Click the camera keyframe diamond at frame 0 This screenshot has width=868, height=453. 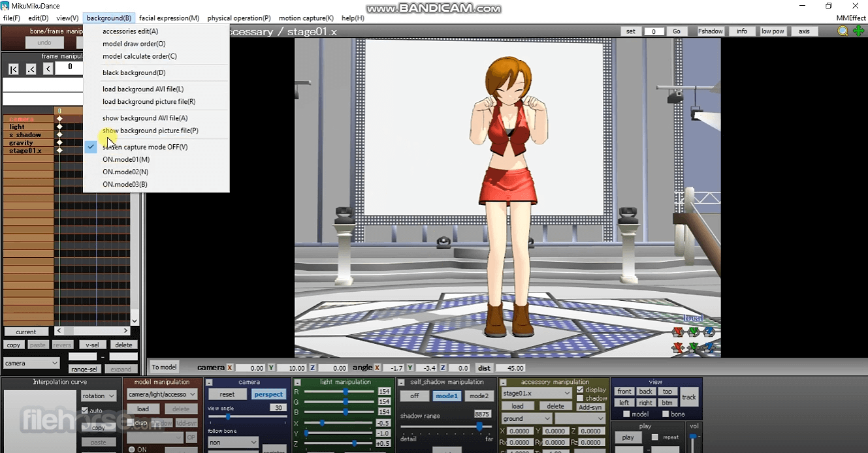[59, 119]
